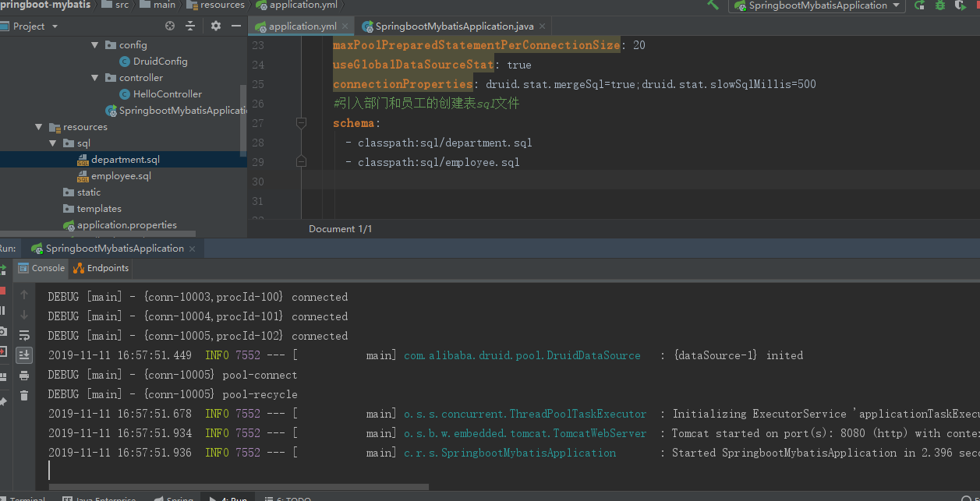The width and height of the screenshot is (980, 501).
Task: Click the fold marker at line 29
Action: [302, 162]
